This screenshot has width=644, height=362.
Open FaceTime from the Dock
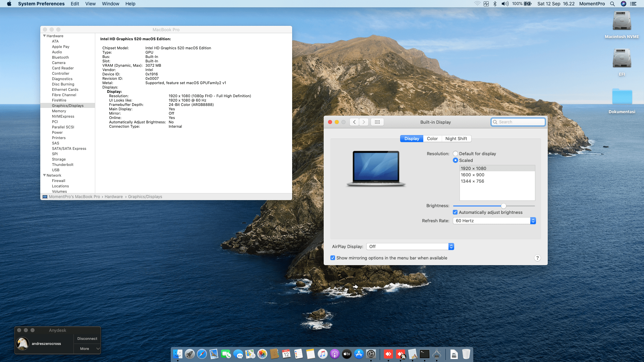point(226,354)
